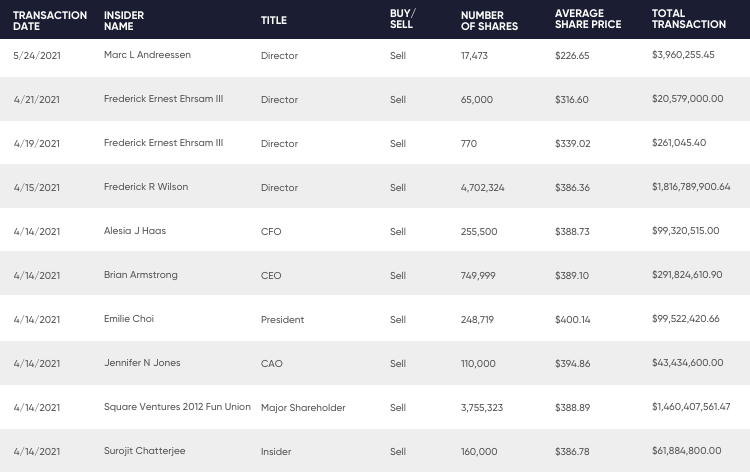
Task: Select Alesia J Haas name
Action: 135,231
